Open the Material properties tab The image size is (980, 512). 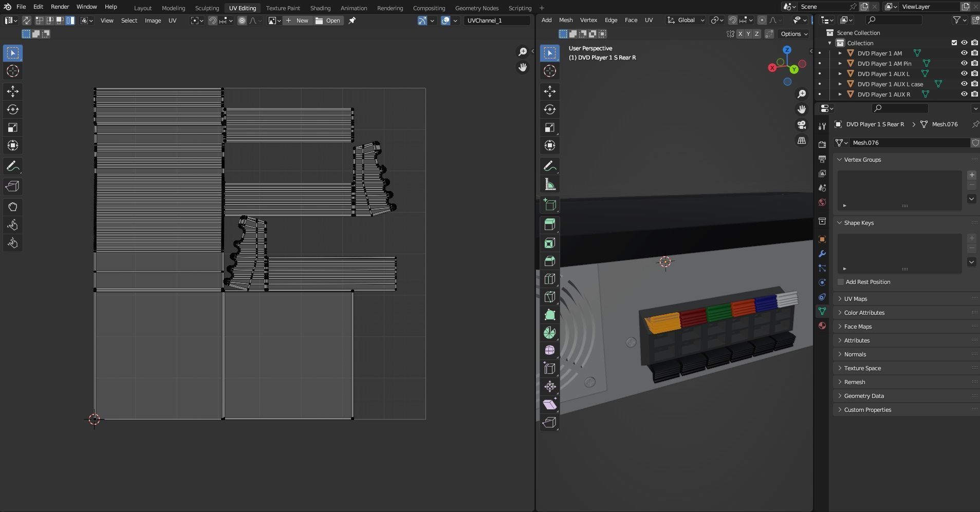[822, 326]
